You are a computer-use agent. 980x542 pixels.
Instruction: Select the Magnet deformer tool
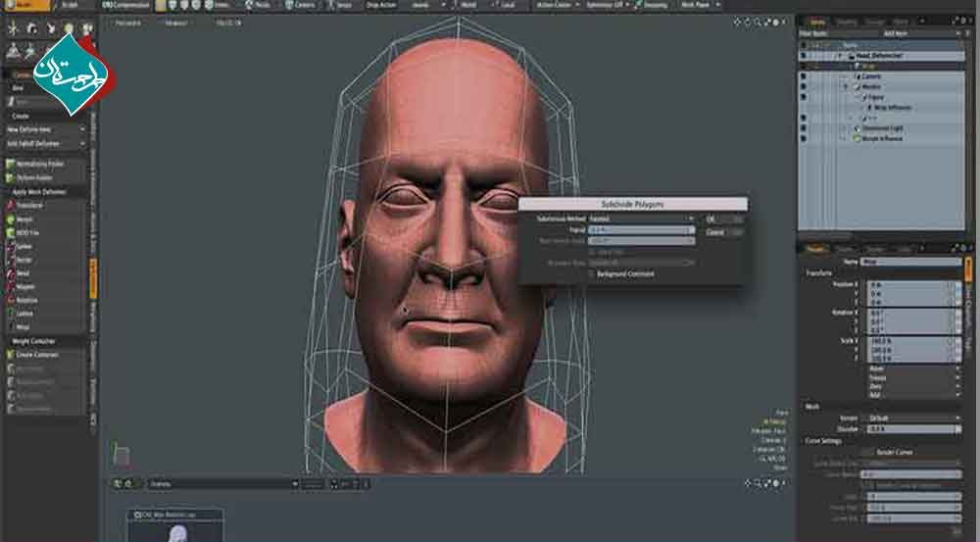[x=44, y=287]
